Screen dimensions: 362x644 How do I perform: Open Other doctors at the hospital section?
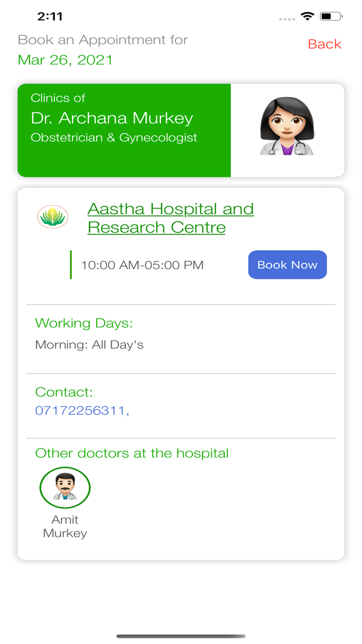(131, 453)
